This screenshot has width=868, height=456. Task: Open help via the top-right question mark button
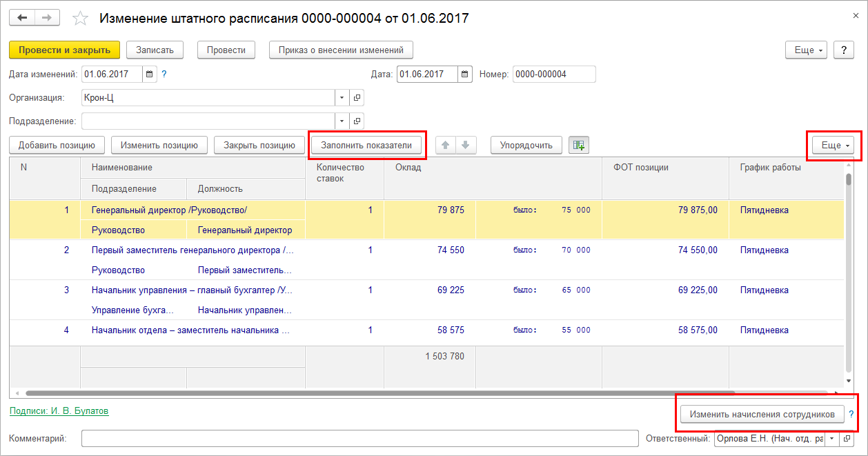click(x=844, y=50)
